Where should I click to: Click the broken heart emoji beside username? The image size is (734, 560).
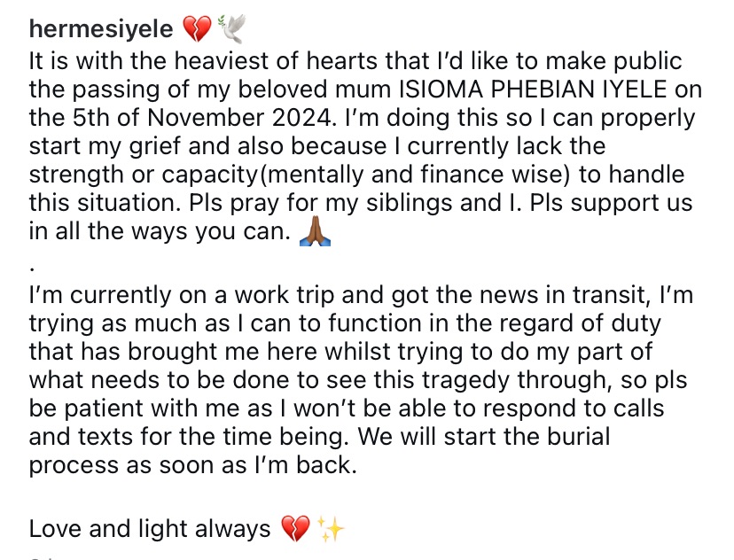tap(196, 28)
